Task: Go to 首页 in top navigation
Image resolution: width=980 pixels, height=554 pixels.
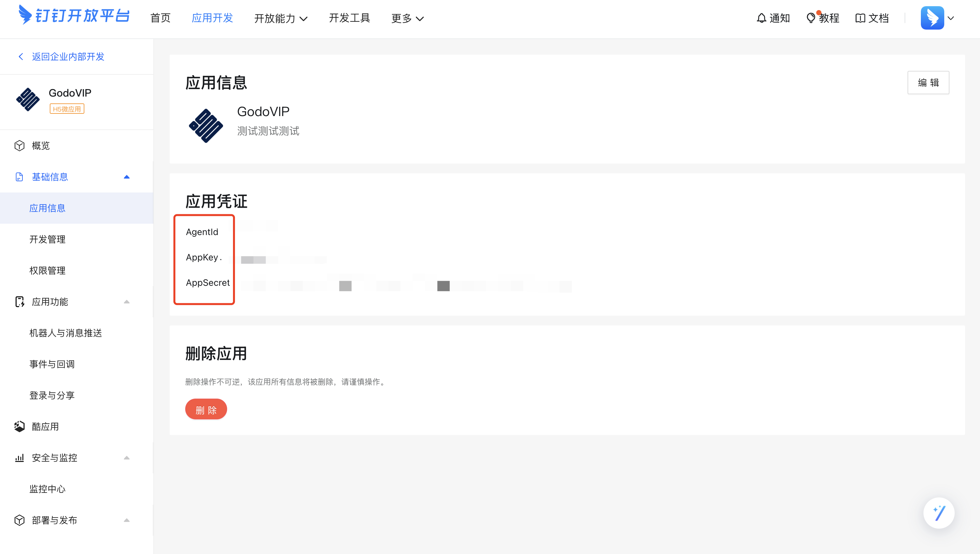Action: pyautogui.click(x=161, y=18)
